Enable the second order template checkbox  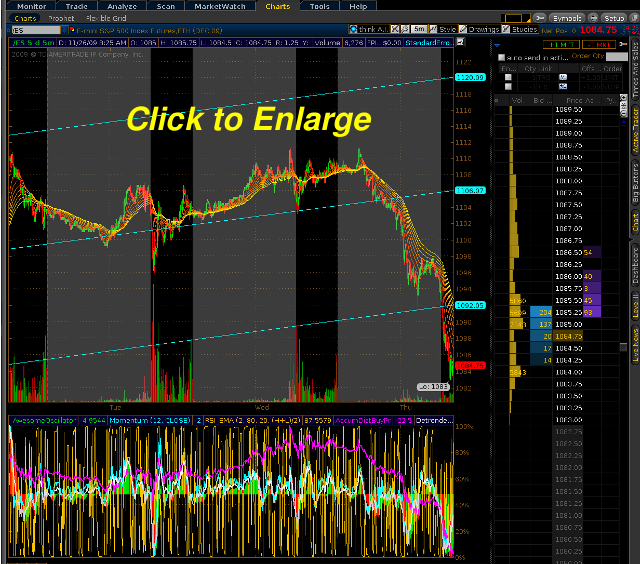[507, 86]
